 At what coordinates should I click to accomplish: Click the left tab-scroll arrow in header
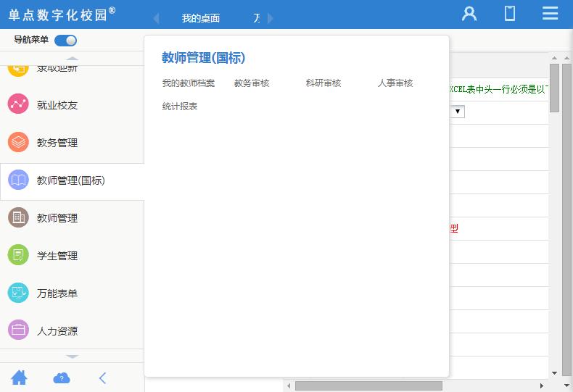(x=157, y=18)
